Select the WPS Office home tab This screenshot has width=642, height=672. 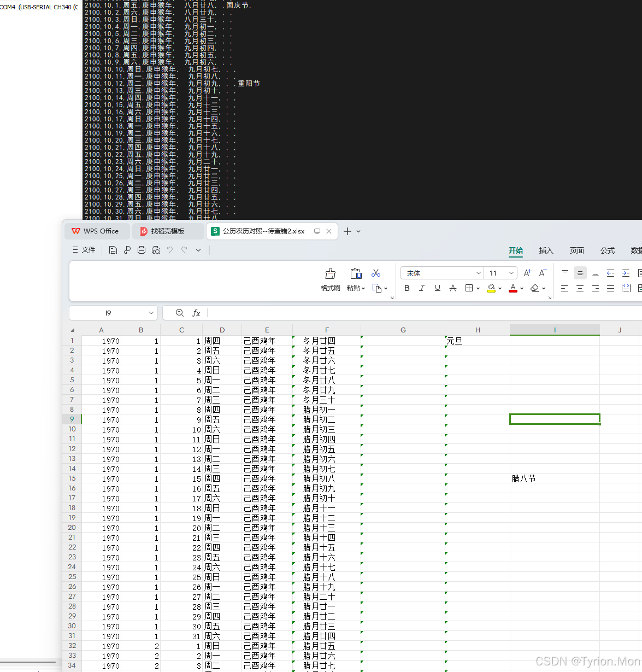pyautogui.click(x=97, y=231)
